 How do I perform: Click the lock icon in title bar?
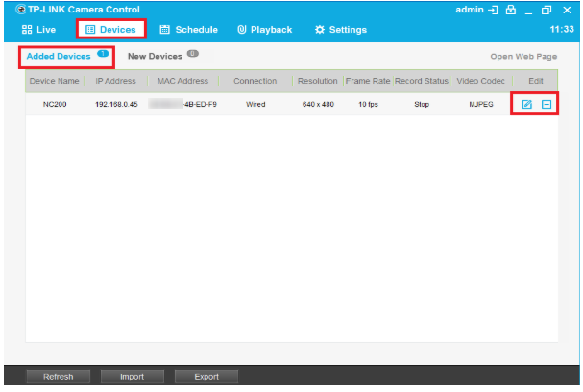click(511, 10)
